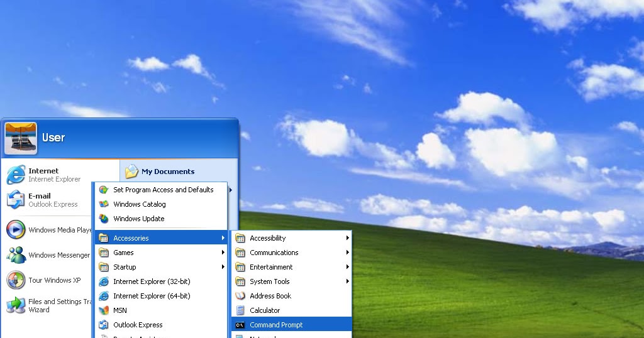Click the Accessories folder icon
This screenshot has height=338, width=644.
coord(104,238)
